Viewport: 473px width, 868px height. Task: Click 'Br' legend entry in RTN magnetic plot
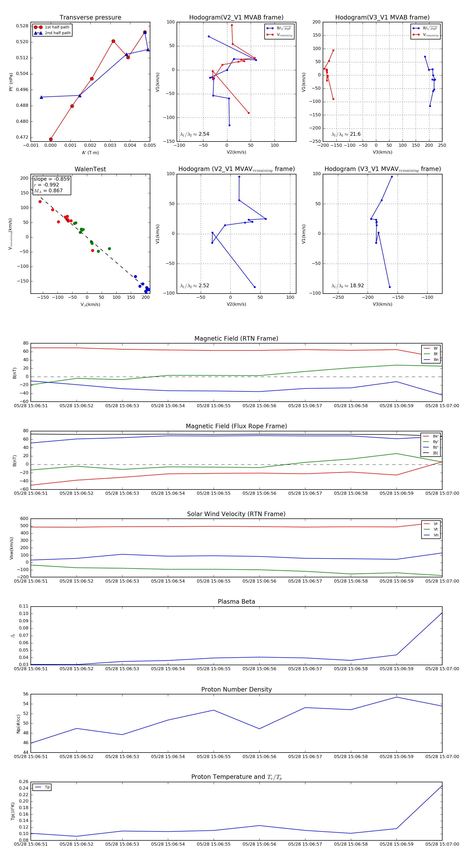[431, 349]
